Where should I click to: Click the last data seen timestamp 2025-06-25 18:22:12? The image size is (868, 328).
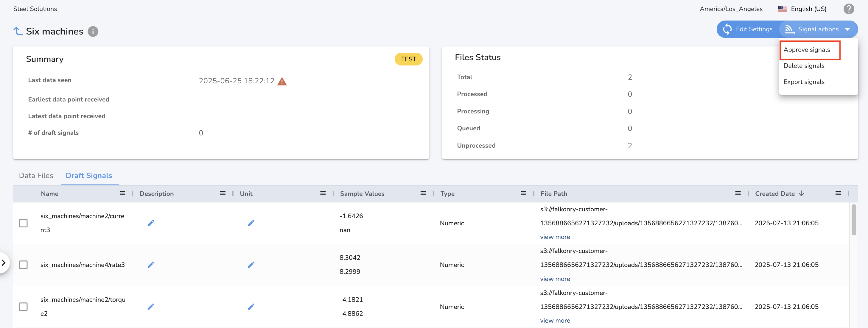point(237,81)
